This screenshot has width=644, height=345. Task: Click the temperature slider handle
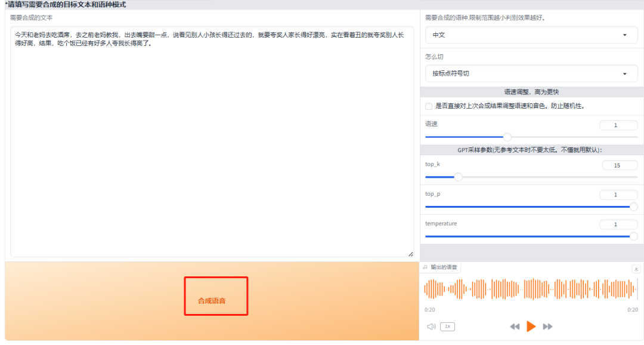point(634,236)
